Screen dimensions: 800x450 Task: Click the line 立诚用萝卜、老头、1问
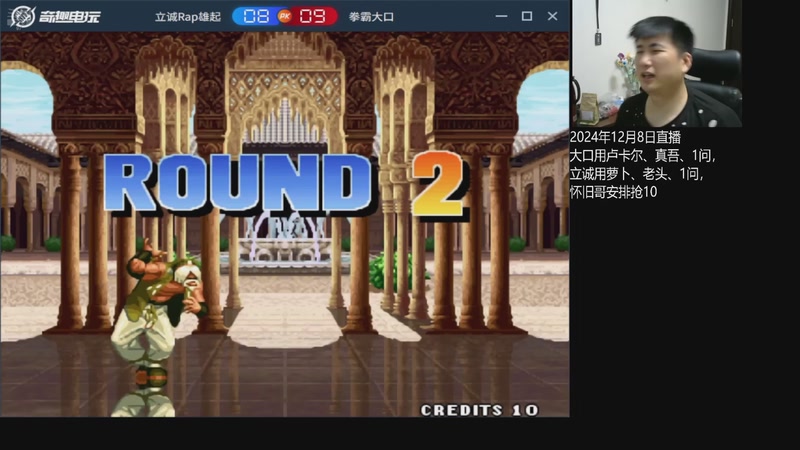tap(636, 174)
